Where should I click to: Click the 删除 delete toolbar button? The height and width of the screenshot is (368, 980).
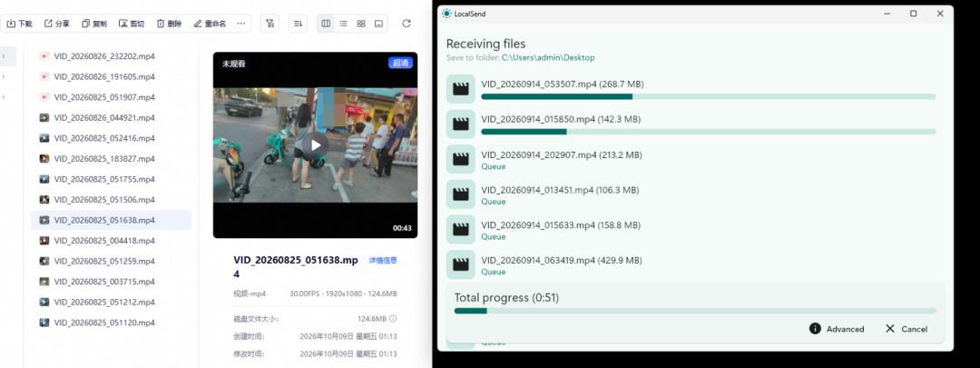click(x=169, y=24)
